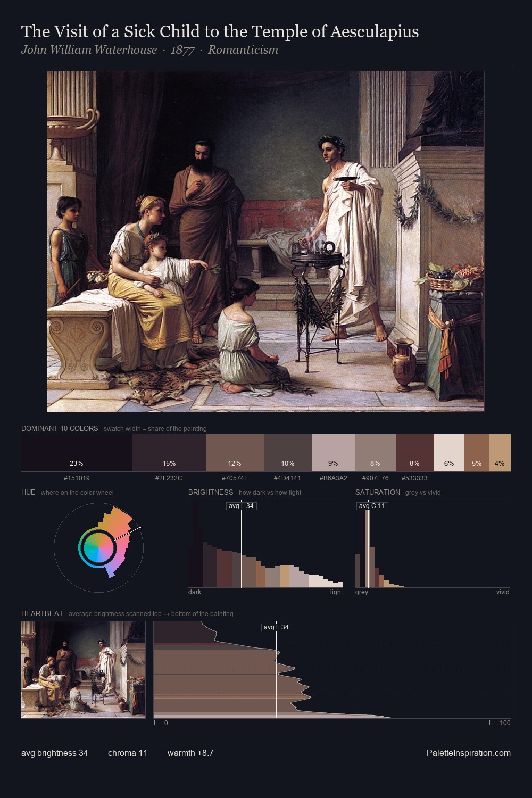
Task: Click 'chroma 11' footer stat
Action: 128,753
